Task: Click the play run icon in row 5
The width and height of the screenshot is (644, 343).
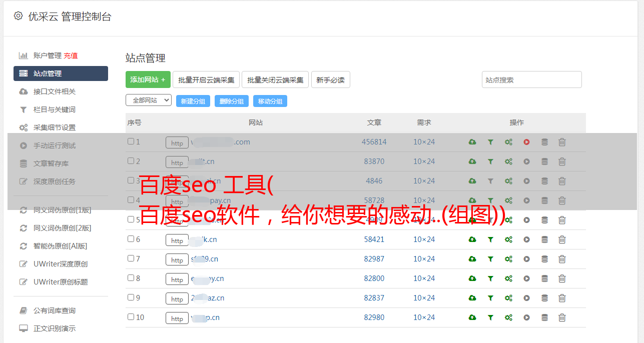Action: (x=526, y=220)
